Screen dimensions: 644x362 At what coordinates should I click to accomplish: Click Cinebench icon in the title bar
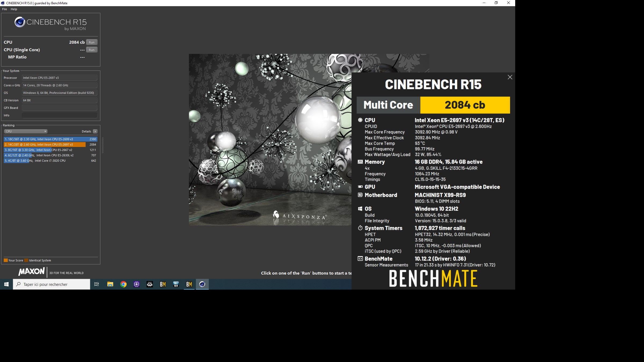coord(3,3)
